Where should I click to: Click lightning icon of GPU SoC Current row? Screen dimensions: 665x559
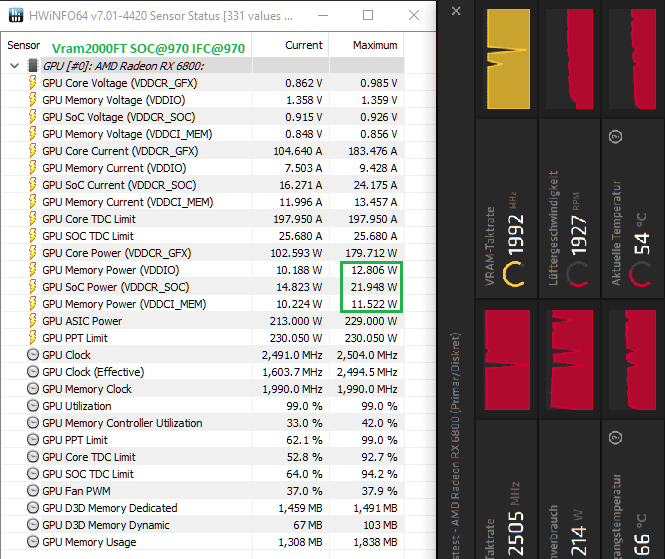[x=33, y=185]
